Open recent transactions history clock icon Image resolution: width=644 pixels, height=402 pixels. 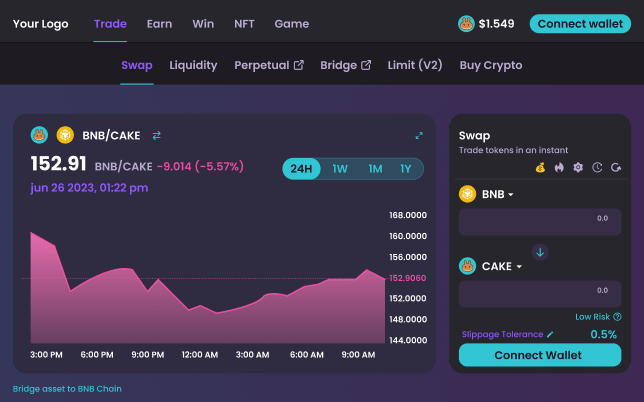(x=597, y=167)
